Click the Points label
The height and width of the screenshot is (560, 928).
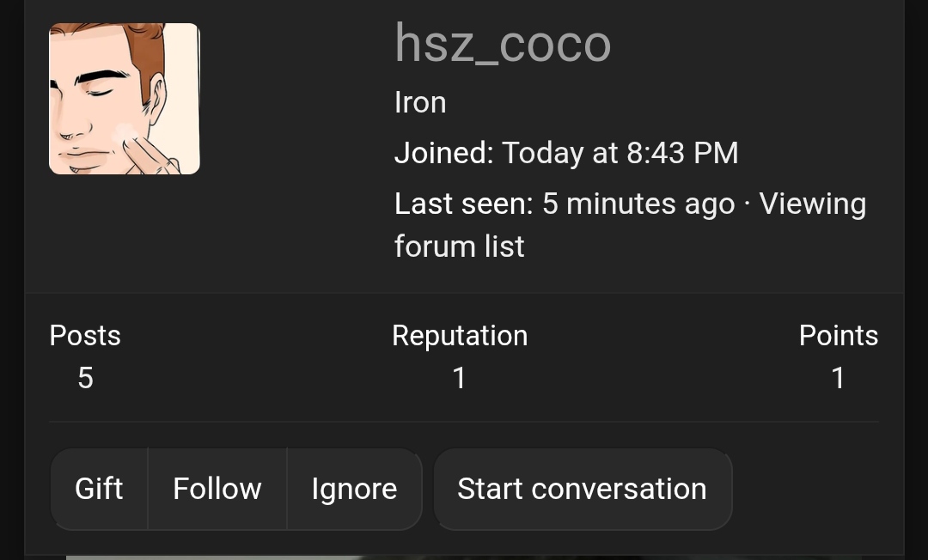click(839, 335)
